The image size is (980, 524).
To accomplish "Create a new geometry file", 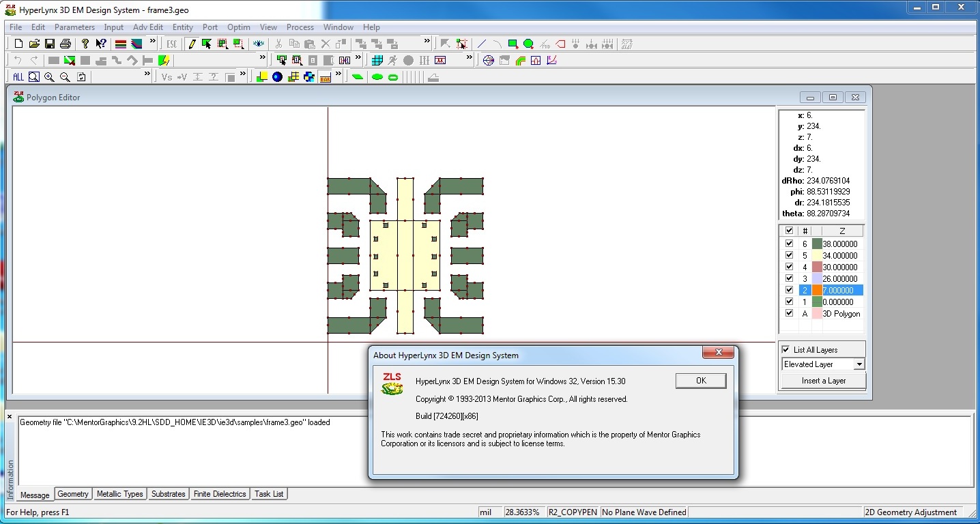I will [x=18, y=44].
